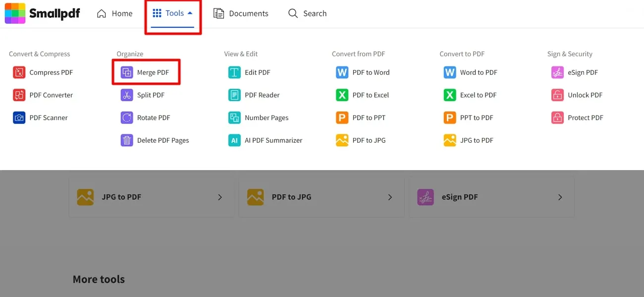Select the PDF Converter label
644x297 pixels.
pos(51,95)
